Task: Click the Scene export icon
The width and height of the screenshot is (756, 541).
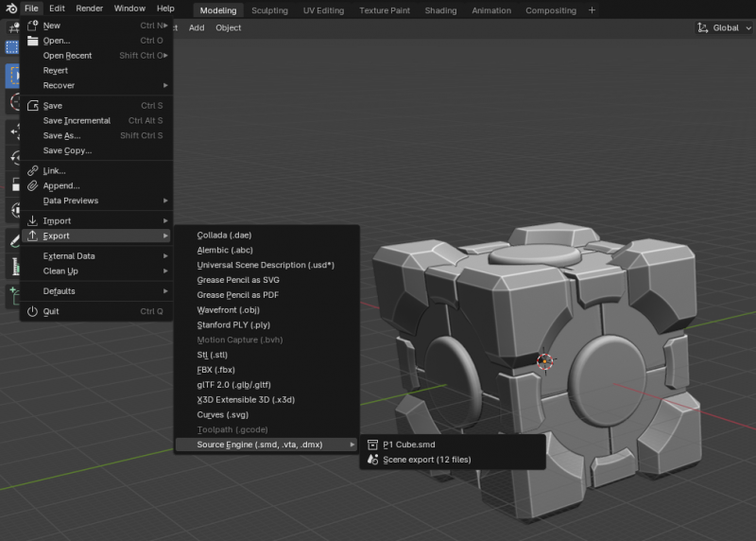Action: (372, 460)
